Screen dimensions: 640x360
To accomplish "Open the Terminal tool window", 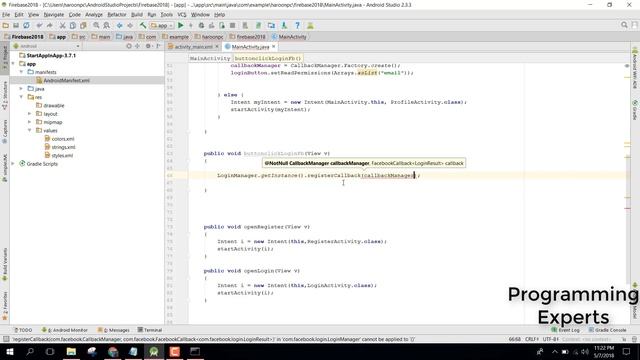I will tap(150, 330).
